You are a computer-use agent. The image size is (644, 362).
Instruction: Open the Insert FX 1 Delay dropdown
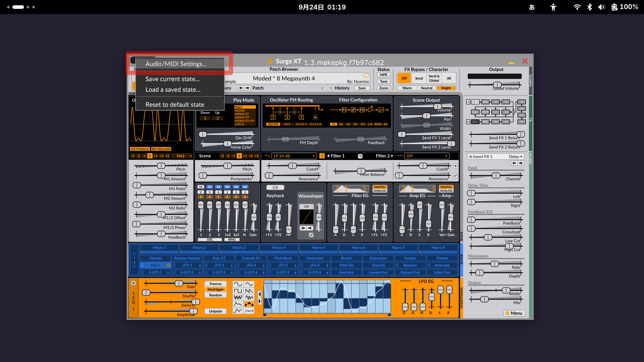[x=495, y=156]
